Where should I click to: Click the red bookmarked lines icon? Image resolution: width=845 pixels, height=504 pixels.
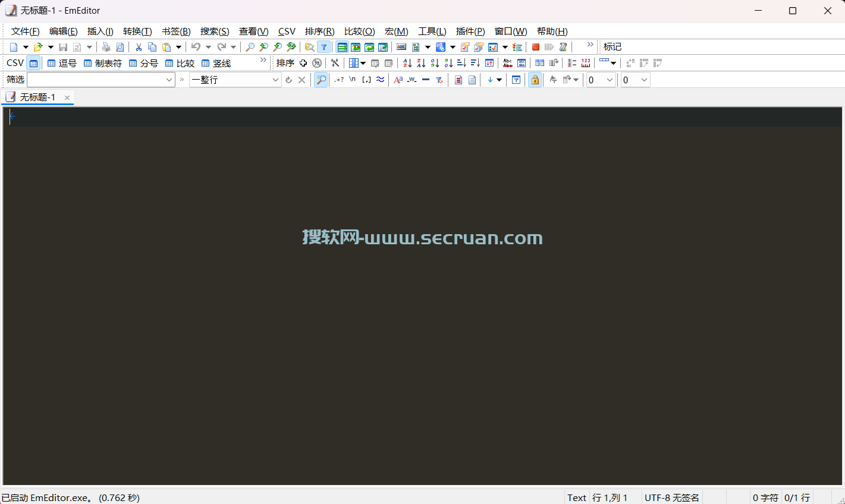pyautogui.click(x=458, y=80)
